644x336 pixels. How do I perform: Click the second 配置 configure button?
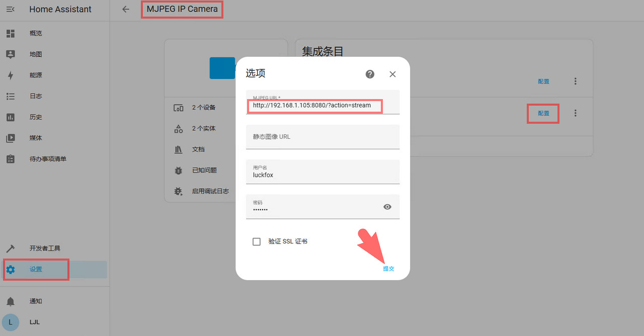point(543,114)
